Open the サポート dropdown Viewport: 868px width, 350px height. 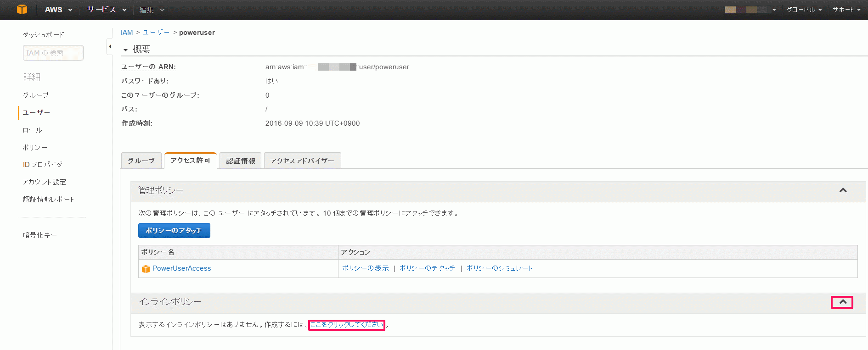coord(846,10)
